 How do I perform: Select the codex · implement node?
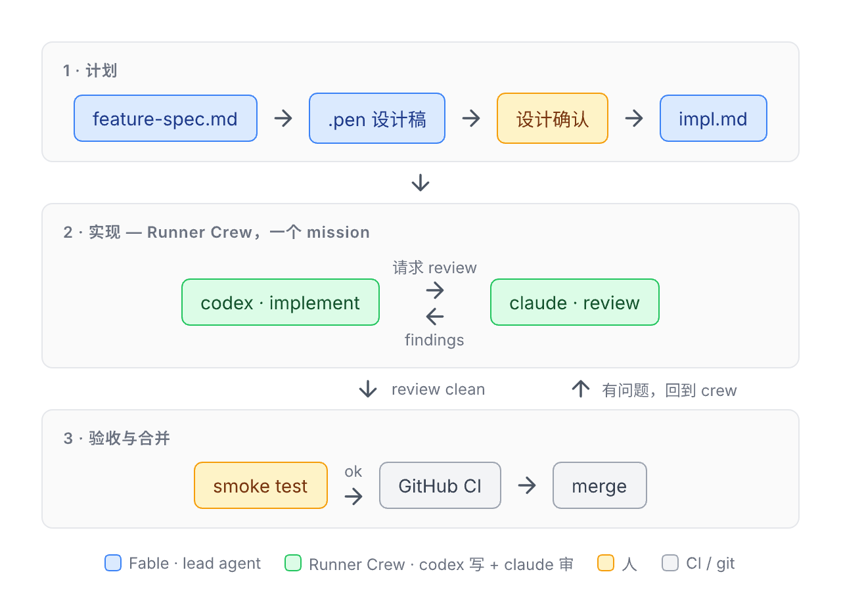(281, 302)
